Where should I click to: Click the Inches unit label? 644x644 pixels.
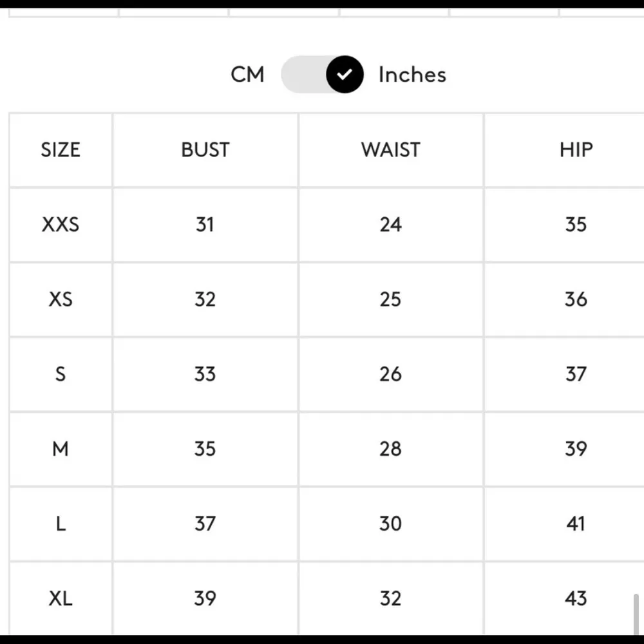click(x=412, y=75)
